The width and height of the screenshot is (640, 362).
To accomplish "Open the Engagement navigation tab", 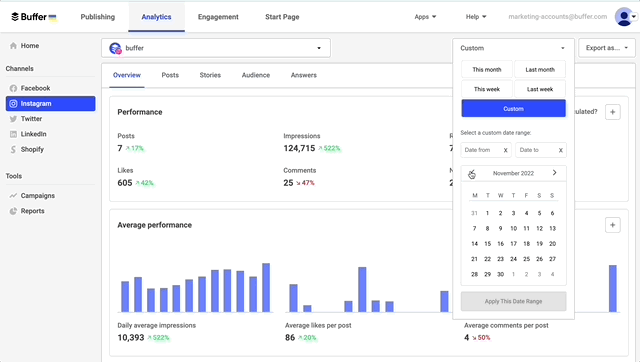I will (x=218, y=17).
